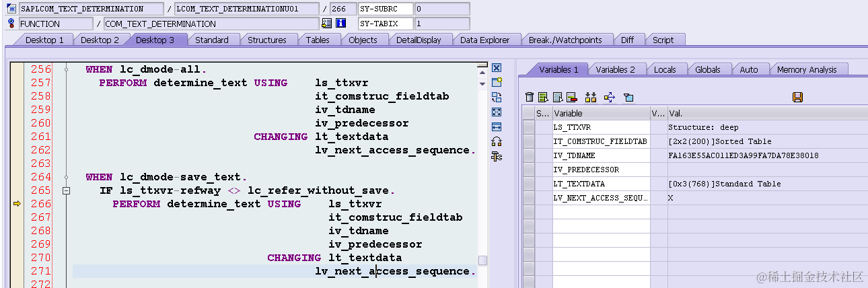Open the Tables tab
The image size is (868, 288).
(318, 40)
